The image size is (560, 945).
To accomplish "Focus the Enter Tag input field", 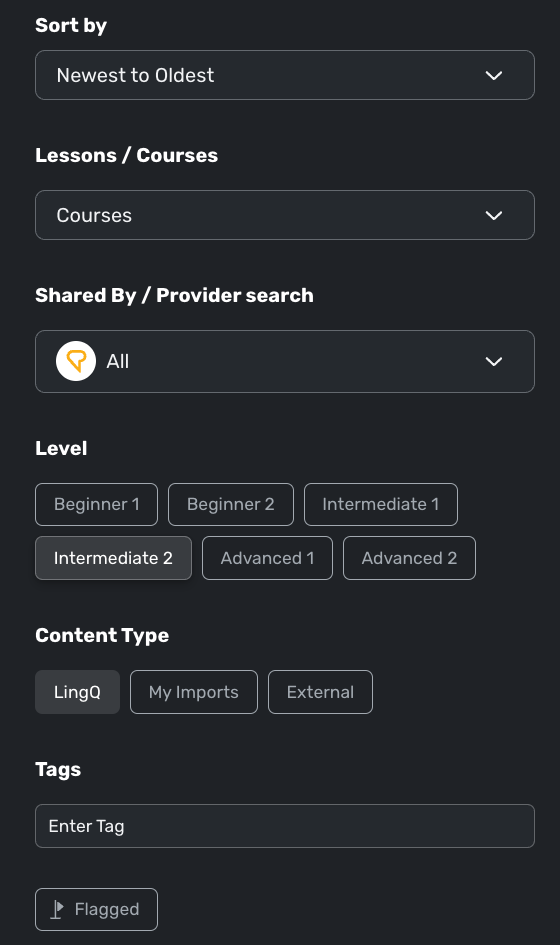I will [x=285, y=826].
